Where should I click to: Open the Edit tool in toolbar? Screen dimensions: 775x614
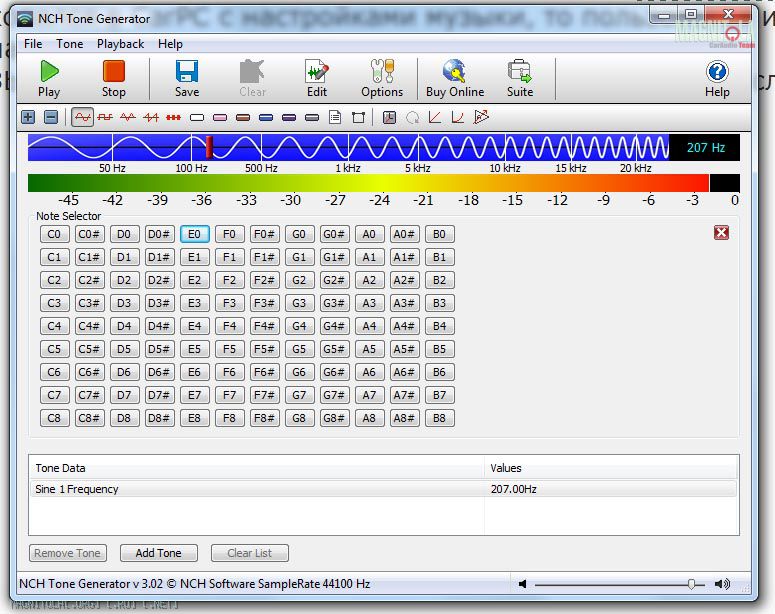[316, 79]
